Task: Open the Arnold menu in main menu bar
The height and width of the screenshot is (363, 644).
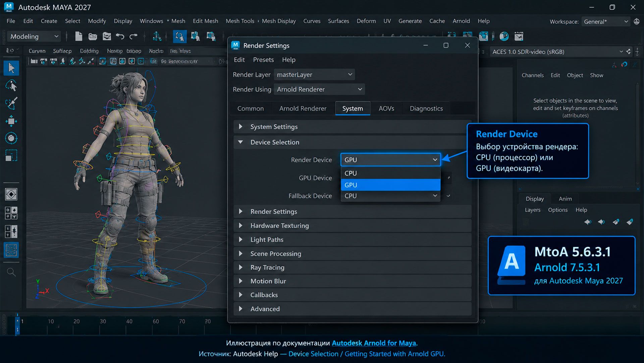Action: 461,21
